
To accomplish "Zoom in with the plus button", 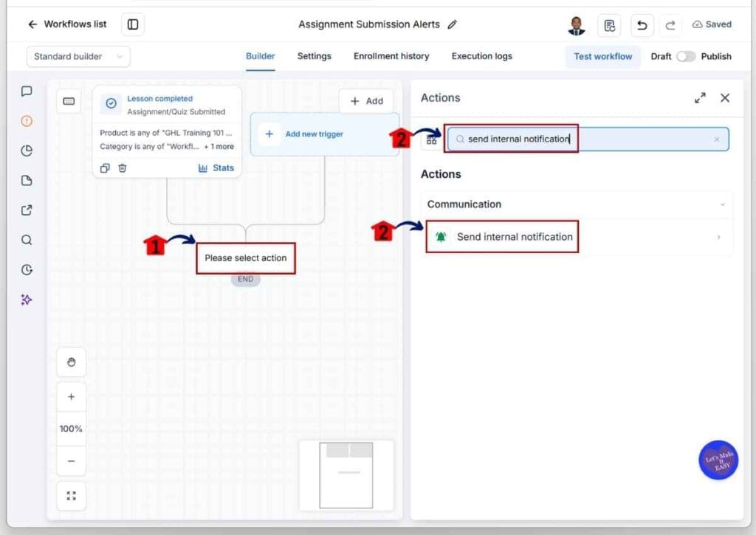I will click(72, 397).
